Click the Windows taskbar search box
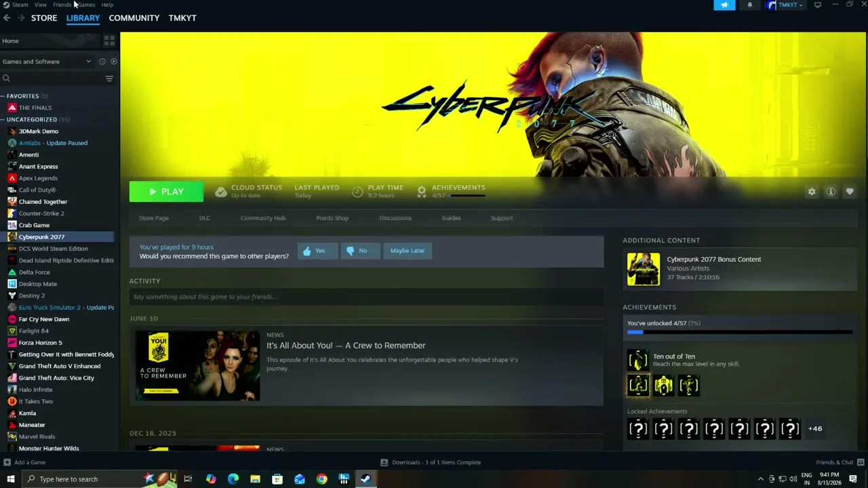 (100, 479)
